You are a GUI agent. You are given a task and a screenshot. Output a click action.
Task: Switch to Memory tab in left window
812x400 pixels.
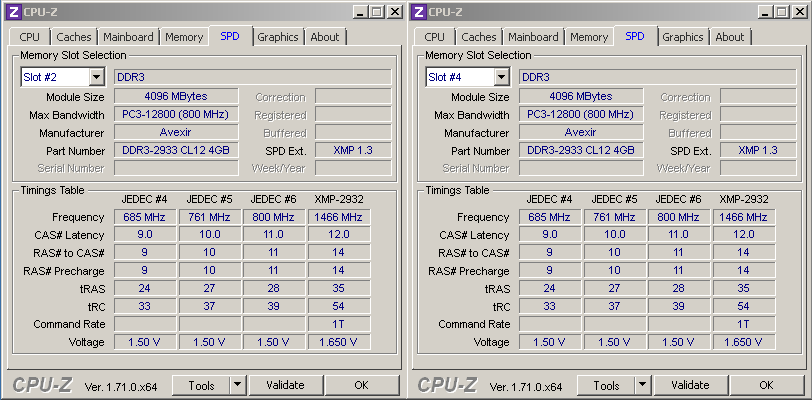[184, 37]
